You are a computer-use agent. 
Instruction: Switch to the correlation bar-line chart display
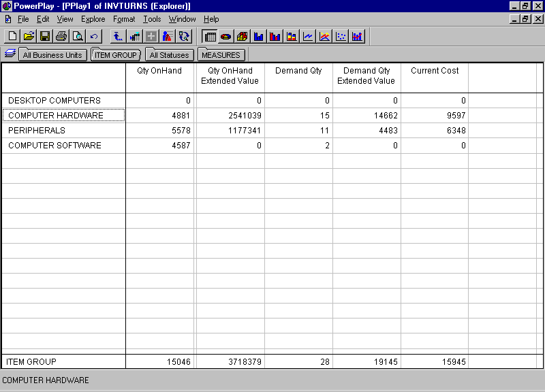click(x=357, y=36)
